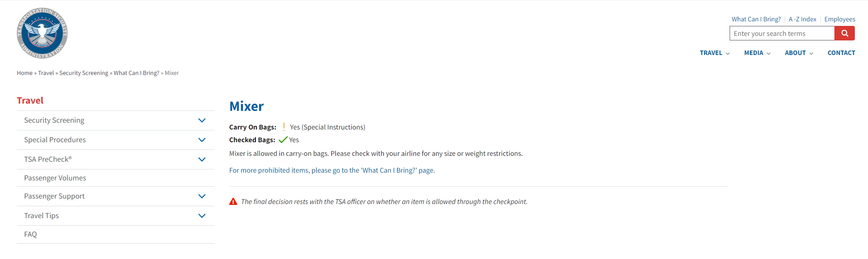This screenshot has width=868, height=259.
Task: Follow the 'For more prohibited items' link
Action: coord(332,170)
